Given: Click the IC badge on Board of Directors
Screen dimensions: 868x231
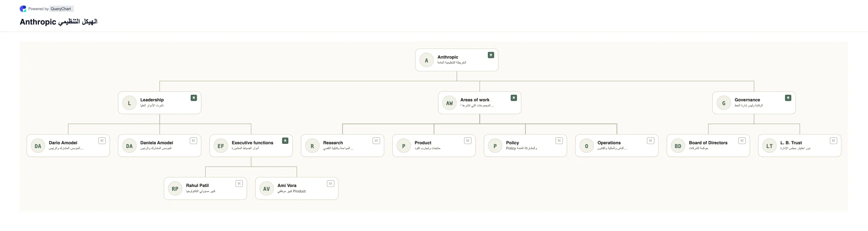Looking at the screenshot, I should point(742,140).
